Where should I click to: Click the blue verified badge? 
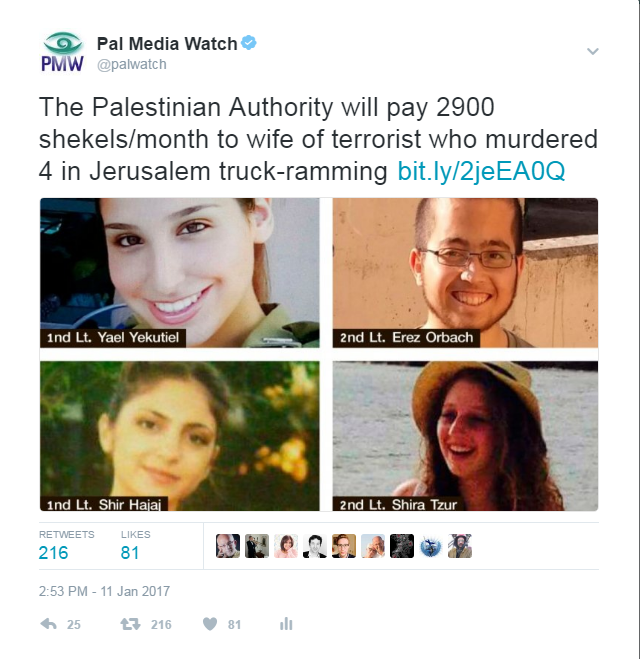click(249, 43)
